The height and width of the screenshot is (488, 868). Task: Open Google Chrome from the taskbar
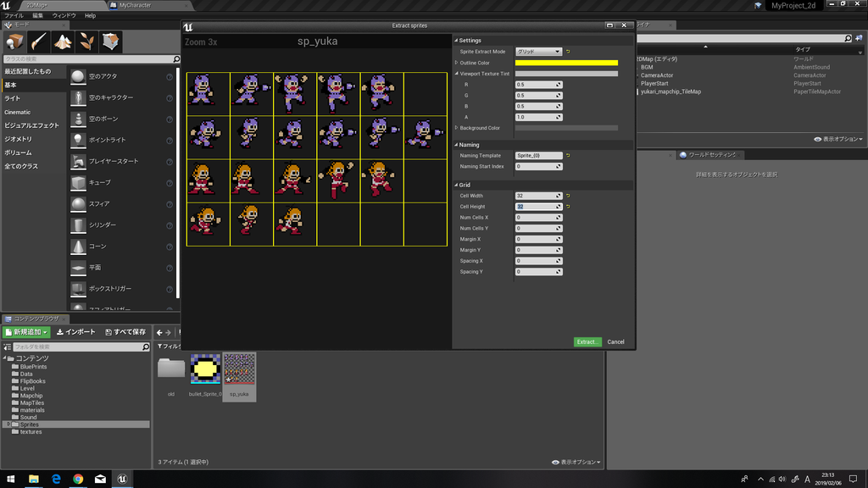click(78, 480)
